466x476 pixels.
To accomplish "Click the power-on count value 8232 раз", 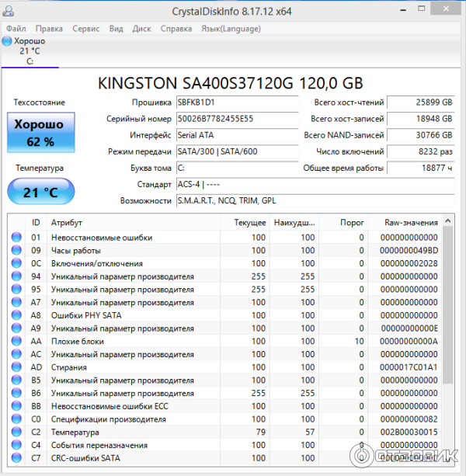I will pos(421,151).
